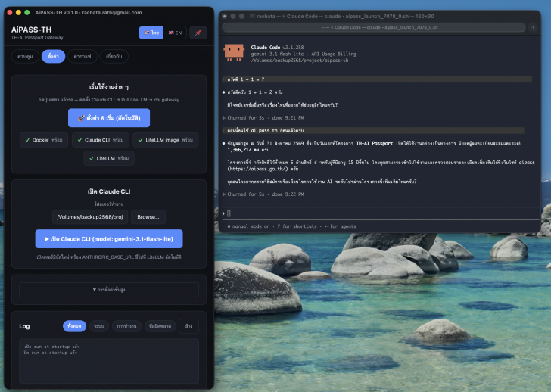
Task: Filter log by ข้อผิดพลาด
Action: [160, 326]
